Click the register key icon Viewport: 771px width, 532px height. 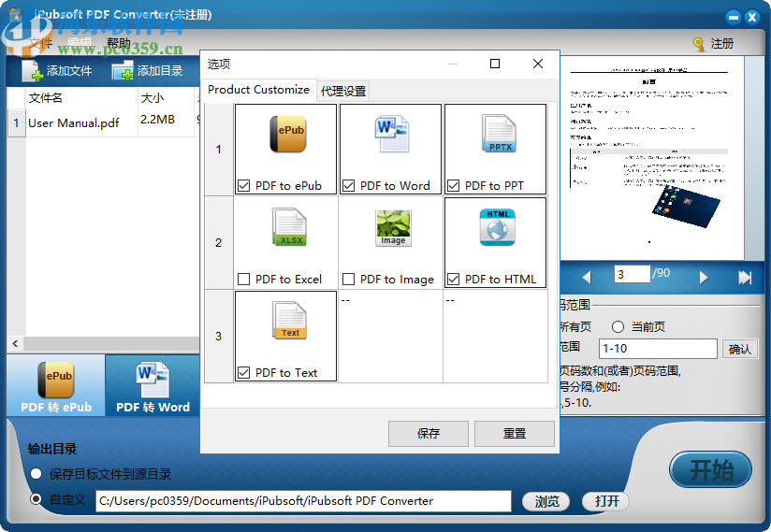coord(699,44)
